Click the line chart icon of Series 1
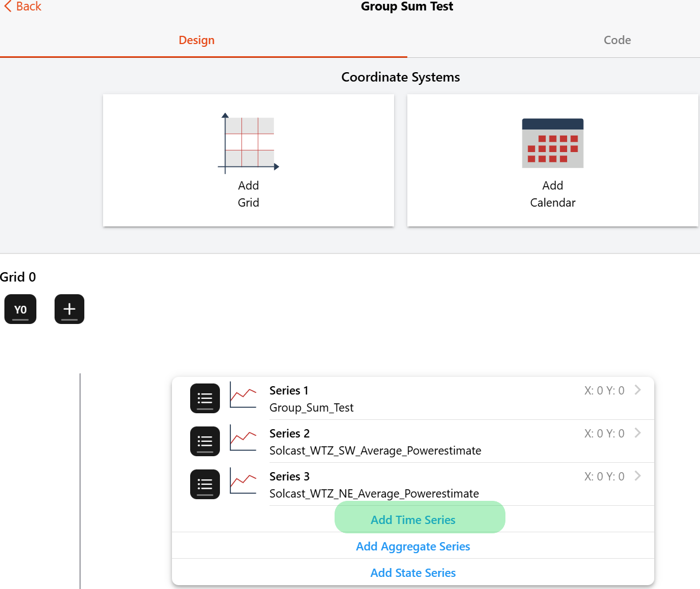Image resolution: width=700 pixels, height=589 pixels. tap(243, 395)
